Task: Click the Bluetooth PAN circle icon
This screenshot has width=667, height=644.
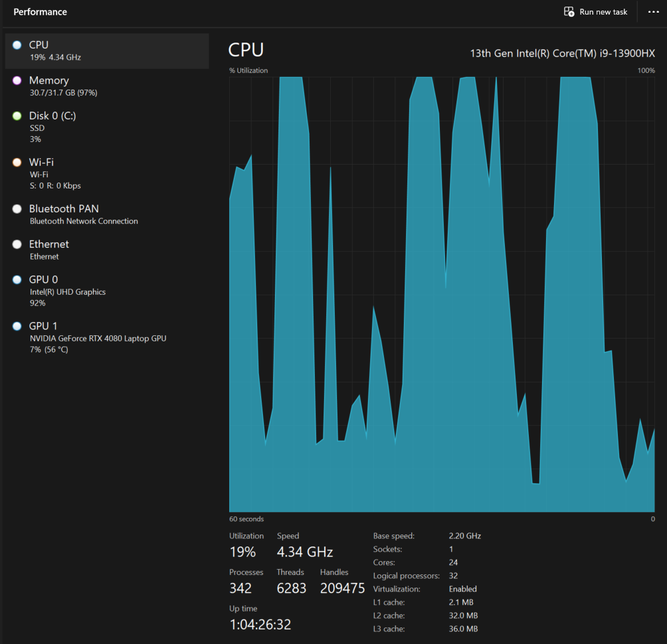Action: coord(17,209)
